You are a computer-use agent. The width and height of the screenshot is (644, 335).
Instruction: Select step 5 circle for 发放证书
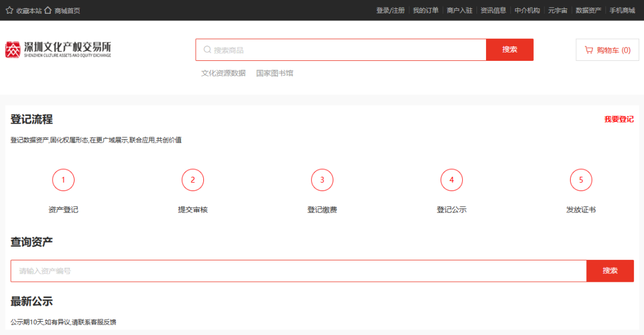pos(581,180)
